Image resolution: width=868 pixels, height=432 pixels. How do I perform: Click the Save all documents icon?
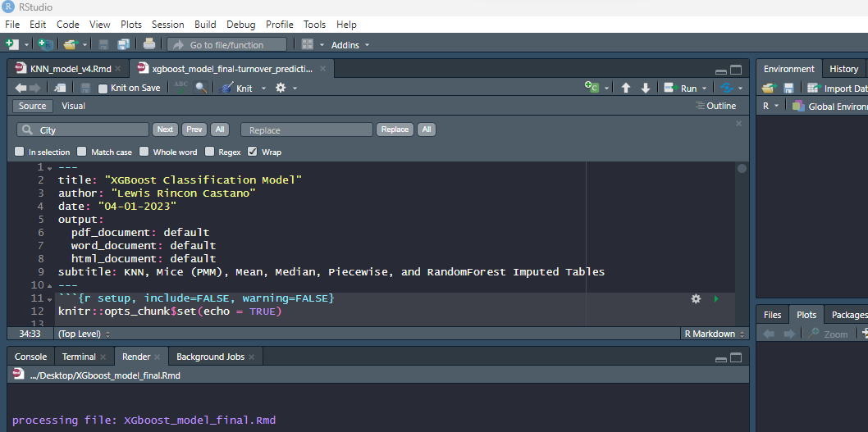[x=123, y=44]
